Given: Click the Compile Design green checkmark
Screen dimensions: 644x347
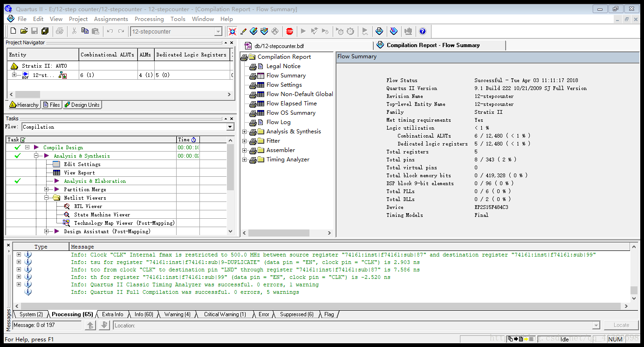Looking at the screenshot, I should 18,147.
